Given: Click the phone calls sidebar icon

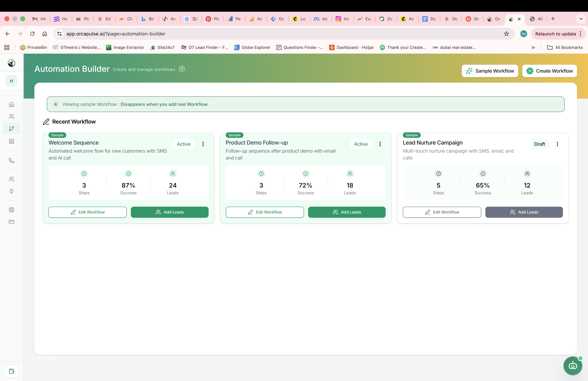Looking at the screenshot, I should pyautogui.click(x=11, y=160).
